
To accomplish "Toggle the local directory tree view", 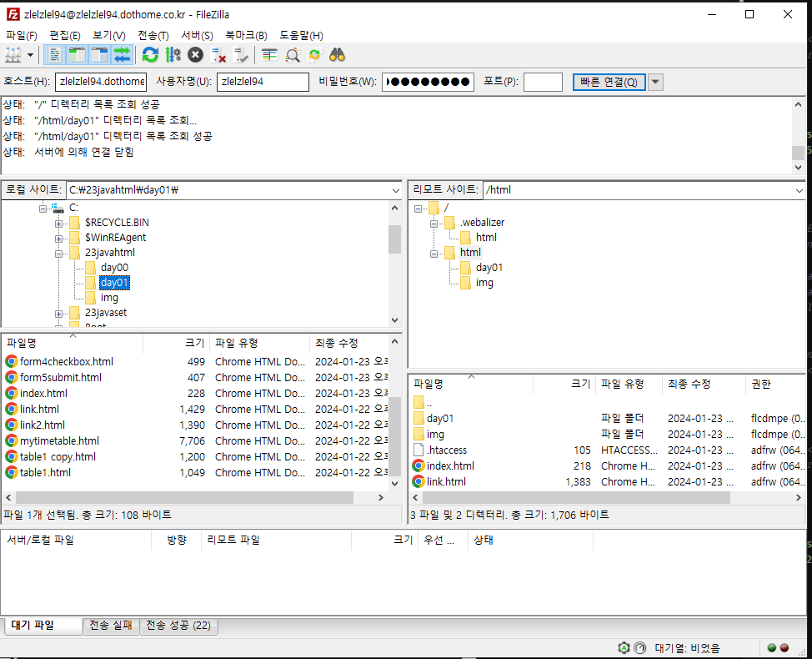I will [77, 55].
